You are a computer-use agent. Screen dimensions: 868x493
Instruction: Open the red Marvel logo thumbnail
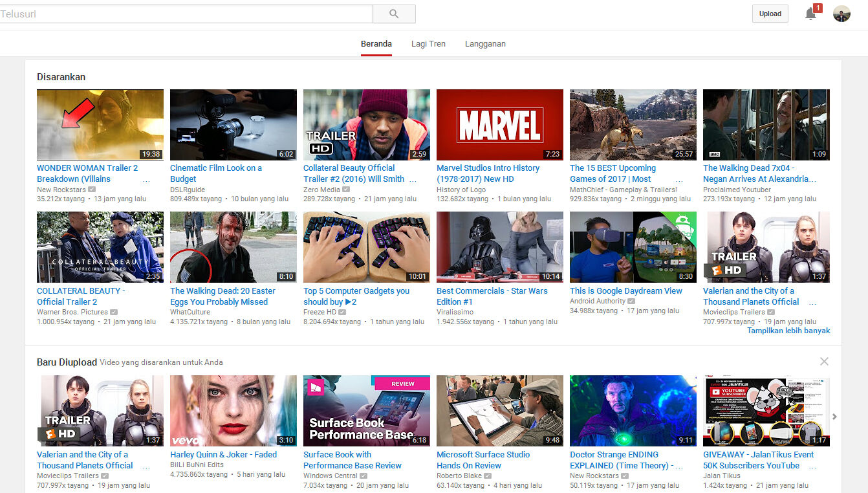(500, 125)
